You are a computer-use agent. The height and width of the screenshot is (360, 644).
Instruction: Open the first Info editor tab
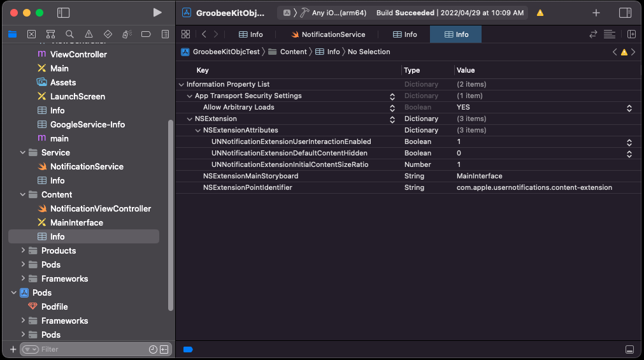click(x=250, y=34)
